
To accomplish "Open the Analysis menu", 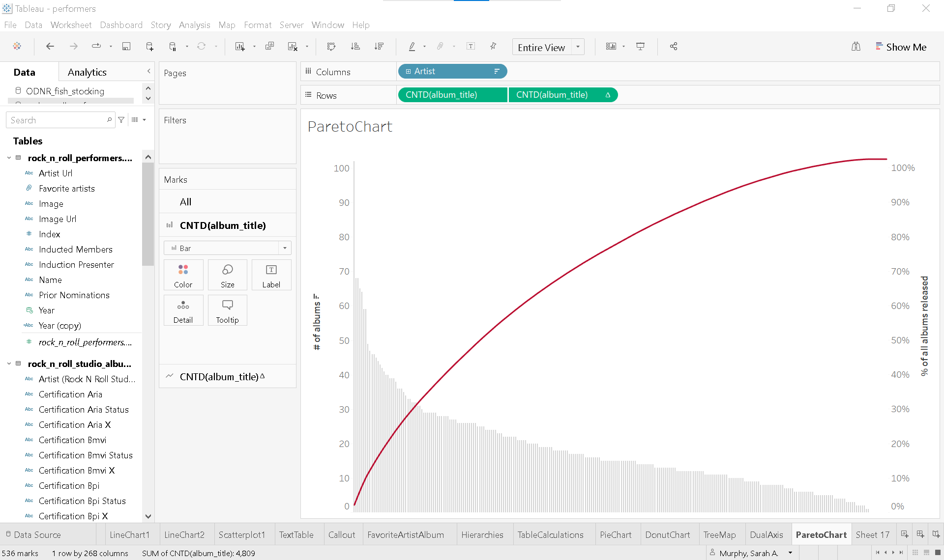I will (194, 25).
